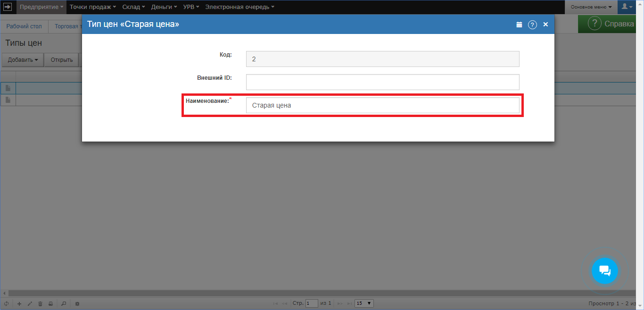
Task: Open the Деньги menu
Action: [x=164, y=7]
